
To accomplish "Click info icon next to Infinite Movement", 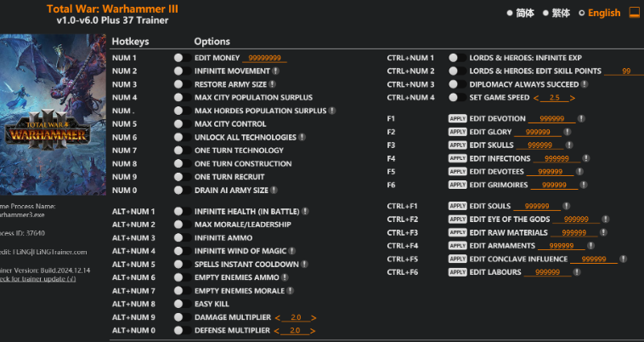I will tap(275, 71).
